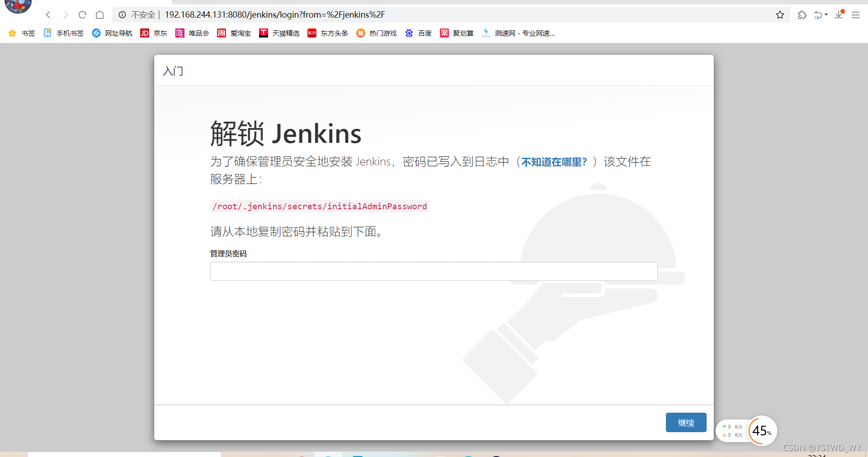868x457 pixels.
Task: Click the 解锁 Jenkins heading
Action: pyautogui.click(x=286, y=134)
